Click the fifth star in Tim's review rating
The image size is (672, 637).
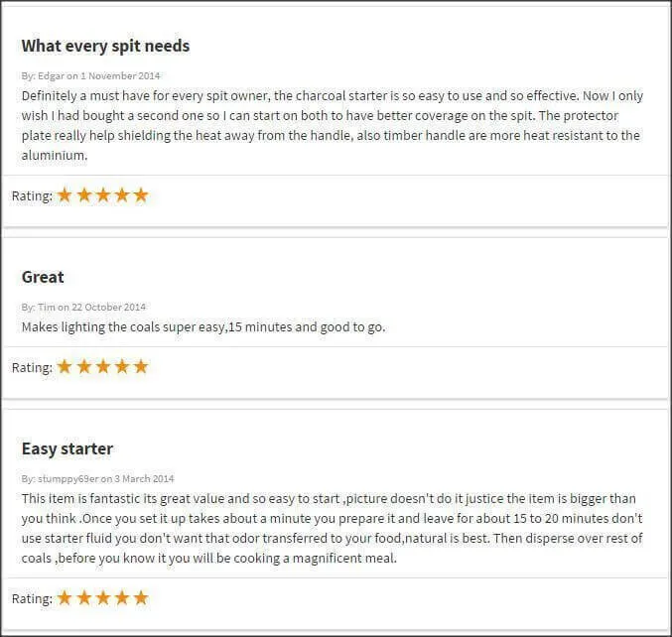(x=141, y=367)
